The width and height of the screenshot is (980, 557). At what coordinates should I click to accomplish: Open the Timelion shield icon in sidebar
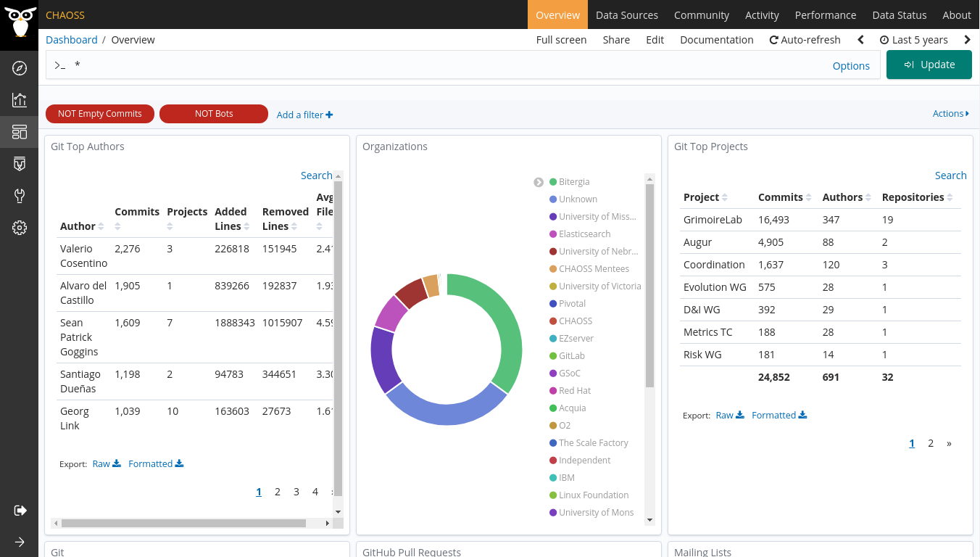(20, 164)
